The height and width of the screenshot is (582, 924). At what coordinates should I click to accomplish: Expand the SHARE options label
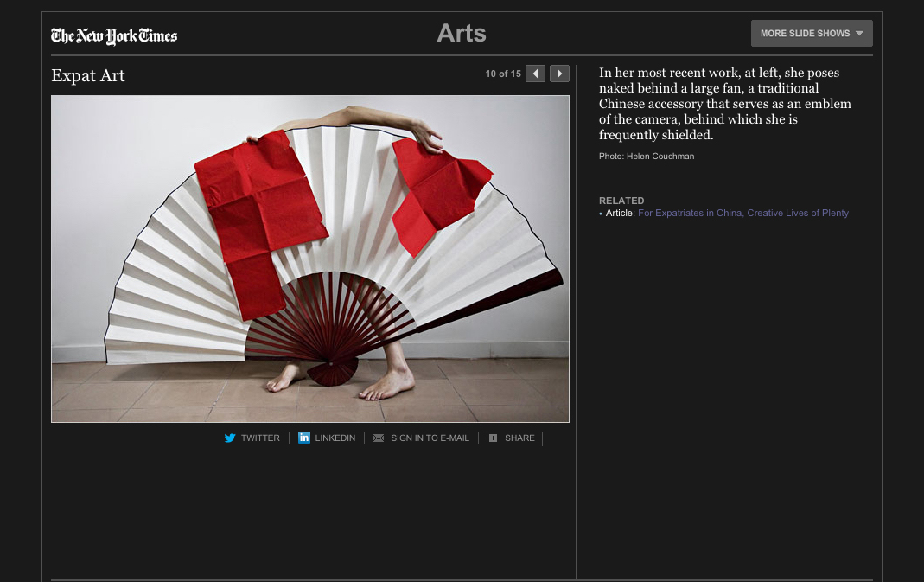coord(519,438)
